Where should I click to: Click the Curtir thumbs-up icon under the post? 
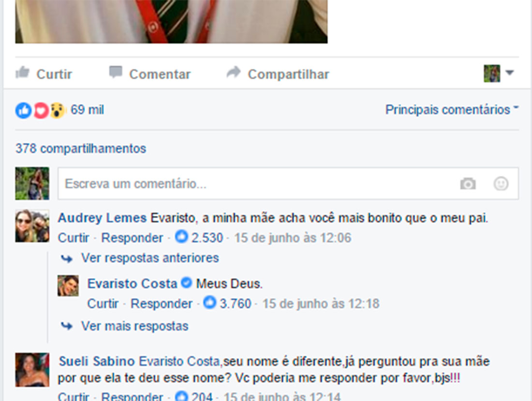click(x=23, y=73)
